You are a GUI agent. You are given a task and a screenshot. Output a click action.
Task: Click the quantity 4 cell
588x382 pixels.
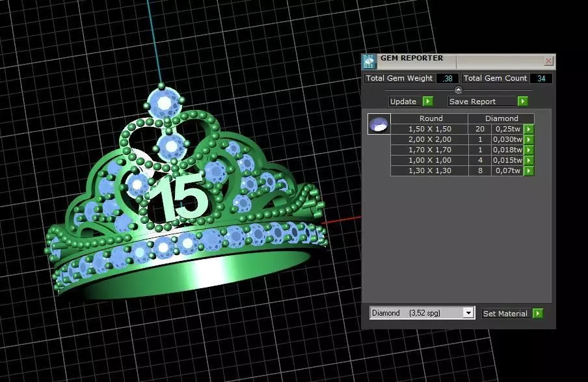point(479,160)
